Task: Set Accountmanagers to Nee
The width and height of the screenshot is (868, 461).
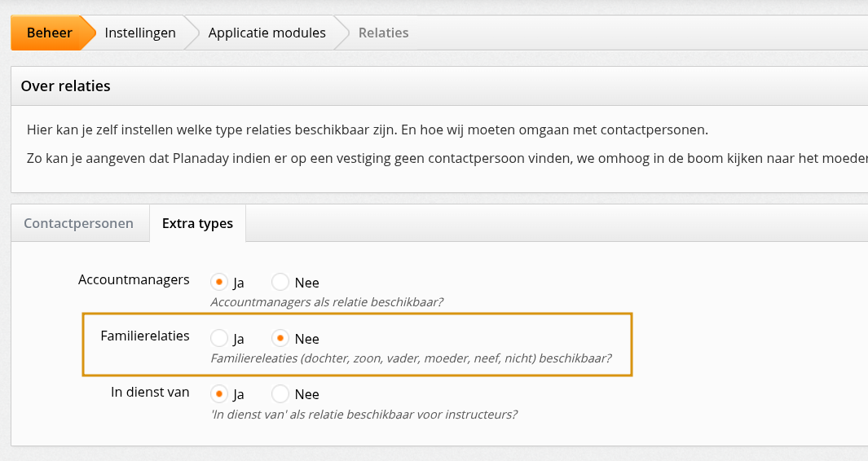Action: (x=281, y=283)
